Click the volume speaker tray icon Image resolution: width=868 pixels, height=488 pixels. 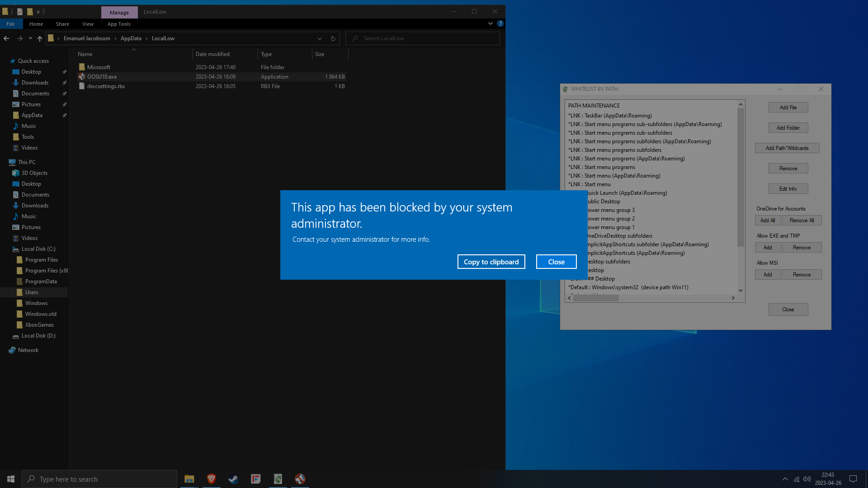tap(807, 479)
